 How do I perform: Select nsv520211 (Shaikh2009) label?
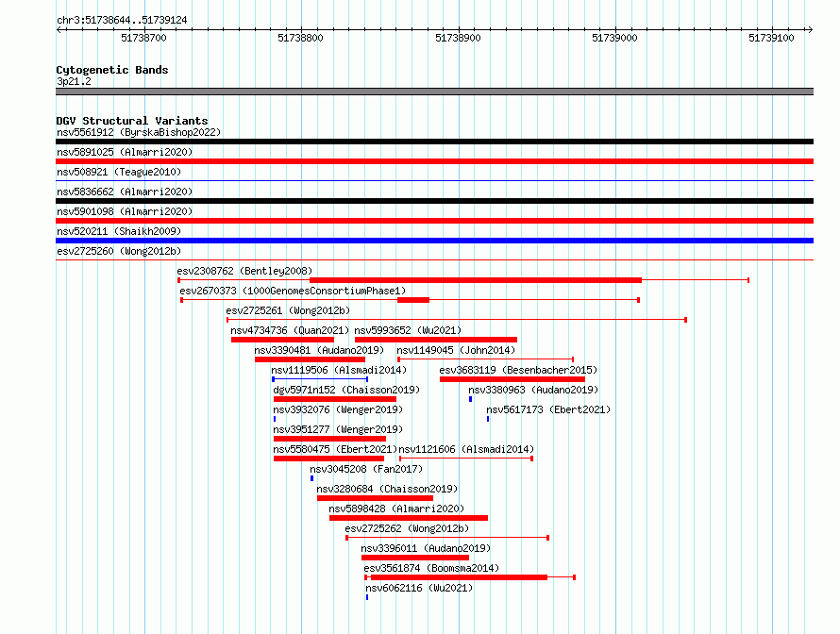pos(119,231)
